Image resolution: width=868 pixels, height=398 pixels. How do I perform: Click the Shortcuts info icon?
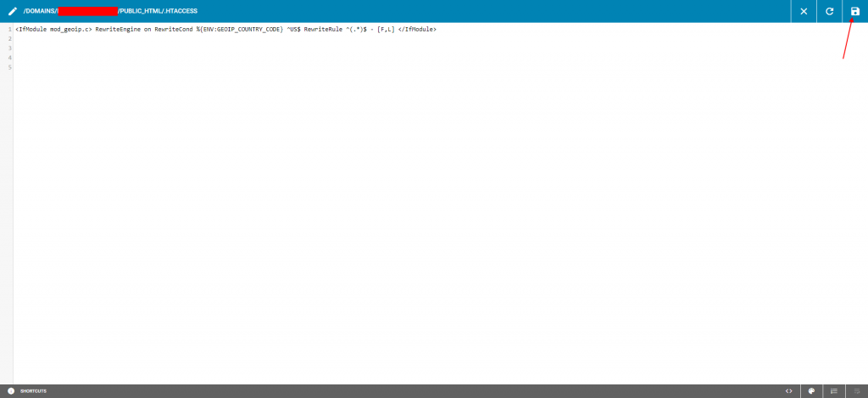tap(10, 391)
